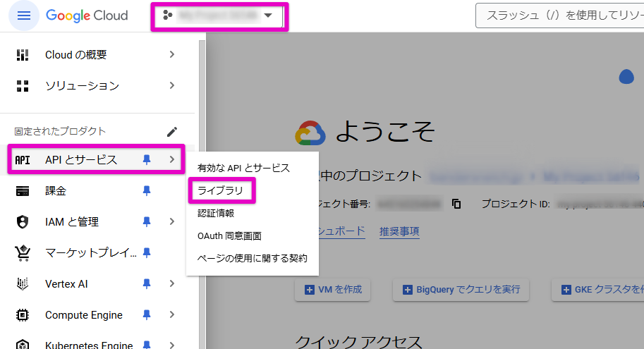Open the hamburger navigation menu
The height and width of the screenshot is (349, 644).
pyautogui.click(x=24, y=16)
